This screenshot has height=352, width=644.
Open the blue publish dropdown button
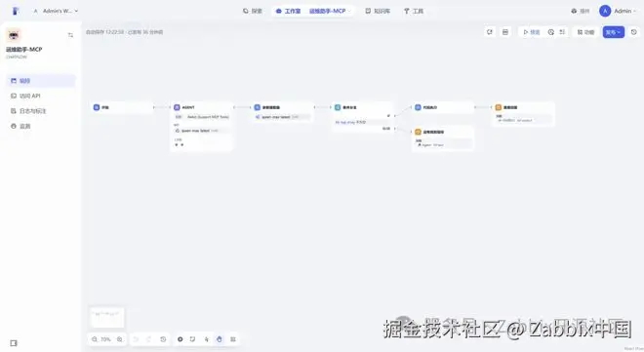tap(613, 32)
